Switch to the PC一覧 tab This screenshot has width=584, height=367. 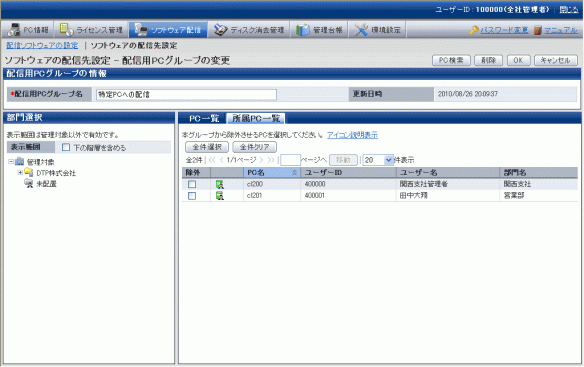204,118
